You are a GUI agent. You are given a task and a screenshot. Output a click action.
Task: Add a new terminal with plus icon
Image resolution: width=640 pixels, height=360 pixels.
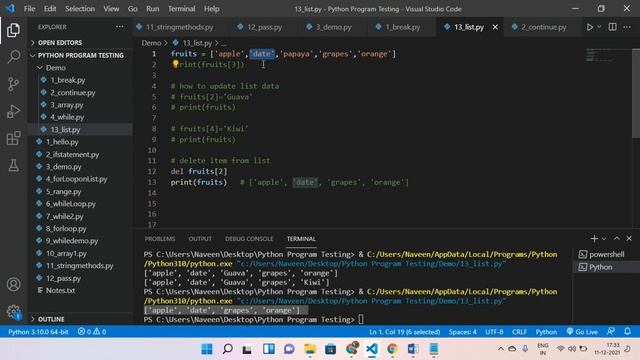click(594, 238)
